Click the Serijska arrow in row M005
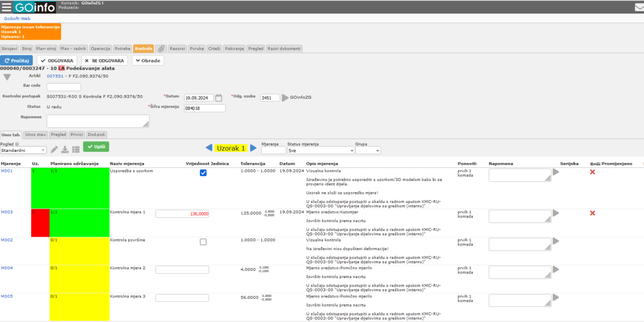This screenshot has height=322, width=644. click(x=556, y=297)
